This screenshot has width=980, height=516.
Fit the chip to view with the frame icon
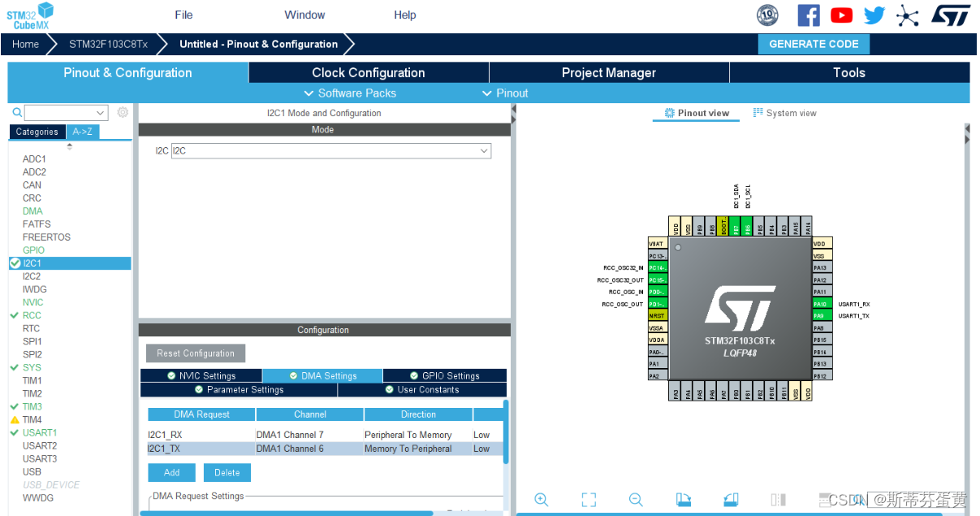coord(589,500)
